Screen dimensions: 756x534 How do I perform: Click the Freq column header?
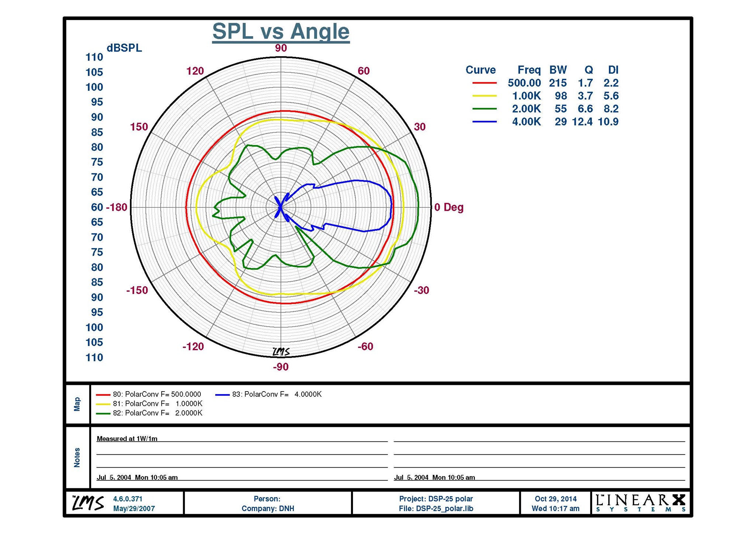pyautogui.click(x=529, y=70)
